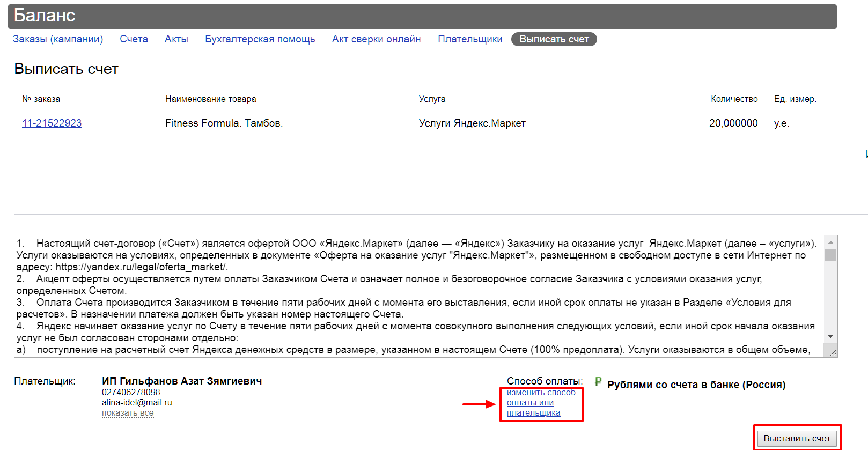Open Акт сверки онлайн tab
Screen dimensions: 868x450
(376, 39)
